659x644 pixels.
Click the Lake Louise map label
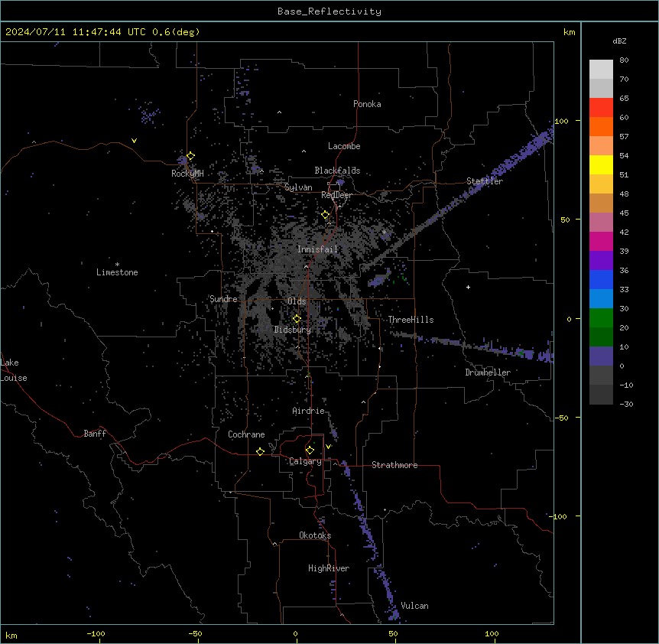[14, 370]
